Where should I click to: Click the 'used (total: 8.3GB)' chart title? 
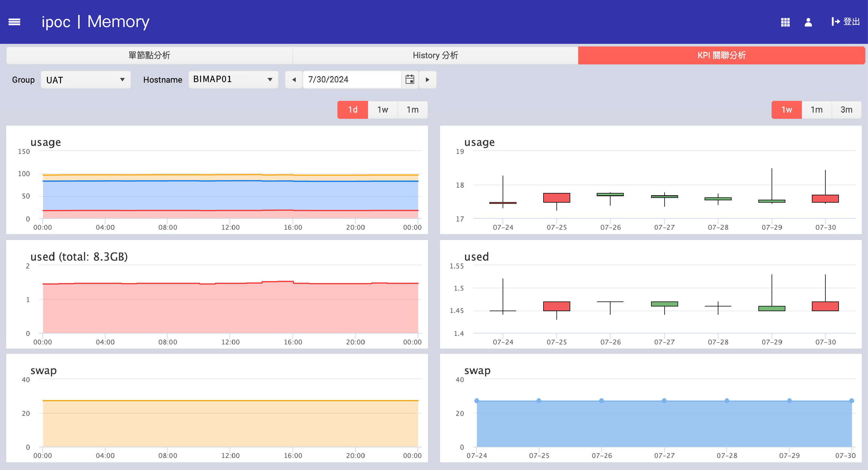[x=79, y=256]
